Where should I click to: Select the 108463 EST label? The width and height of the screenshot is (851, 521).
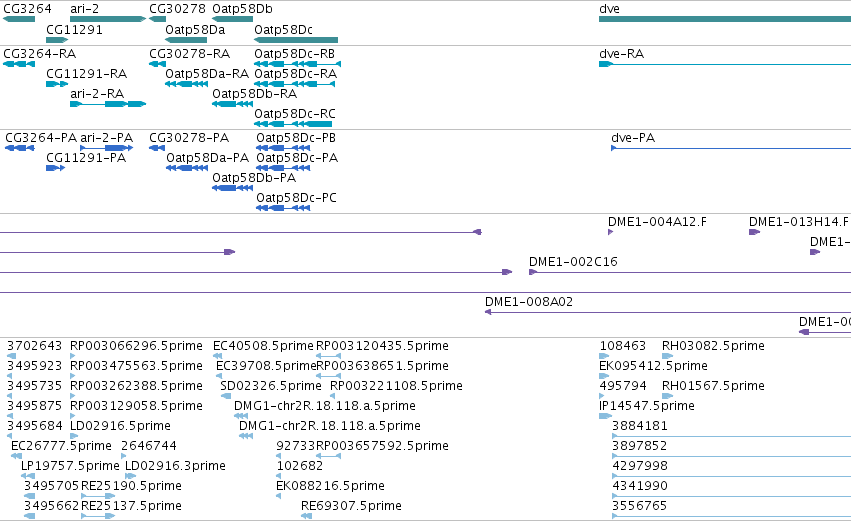(x=623, y=346)
